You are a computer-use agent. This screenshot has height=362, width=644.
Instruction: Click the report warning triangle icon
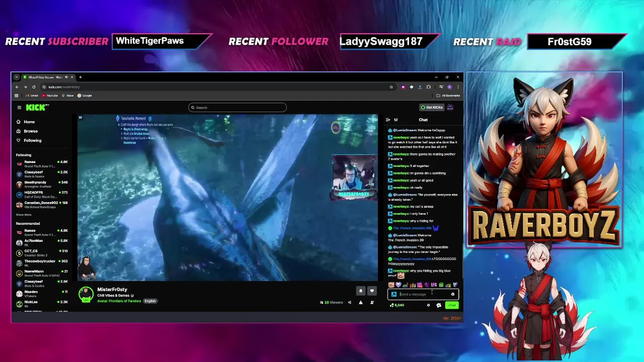(x=360, y=303)
